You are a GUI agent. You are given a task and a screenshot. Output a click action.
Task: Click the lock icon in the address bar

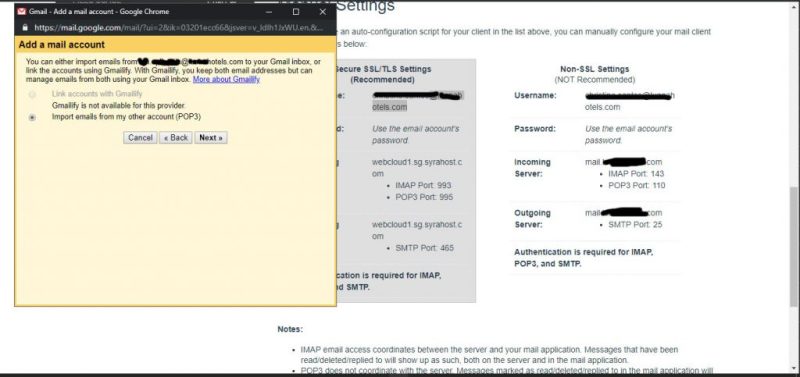coord(26,28)
